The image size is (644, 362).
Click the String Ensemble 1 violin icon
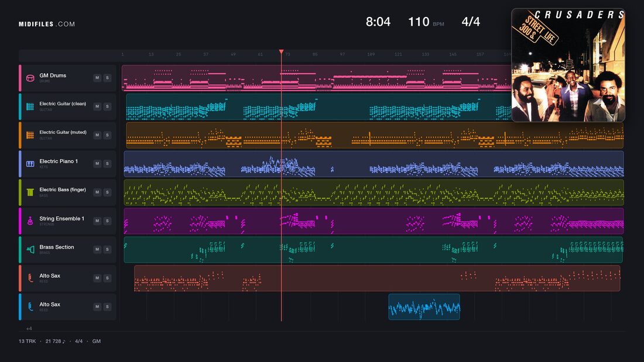[30, 221]
